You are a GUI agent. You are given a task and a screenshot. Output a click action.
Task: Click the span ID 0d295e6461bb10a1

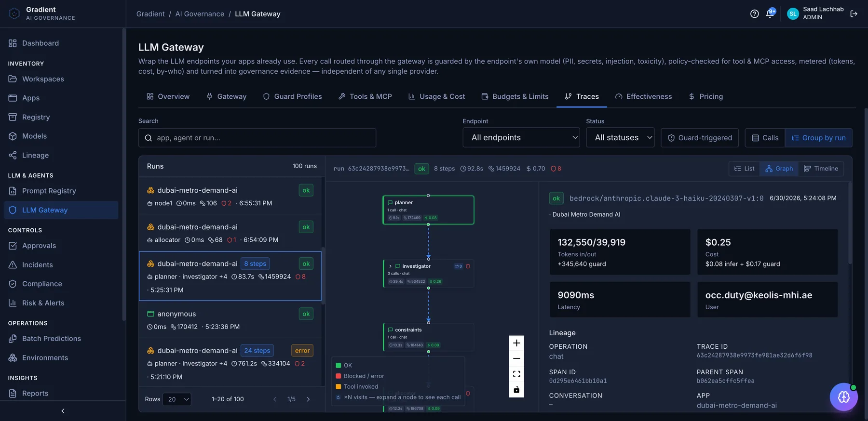tap(578, 381)
